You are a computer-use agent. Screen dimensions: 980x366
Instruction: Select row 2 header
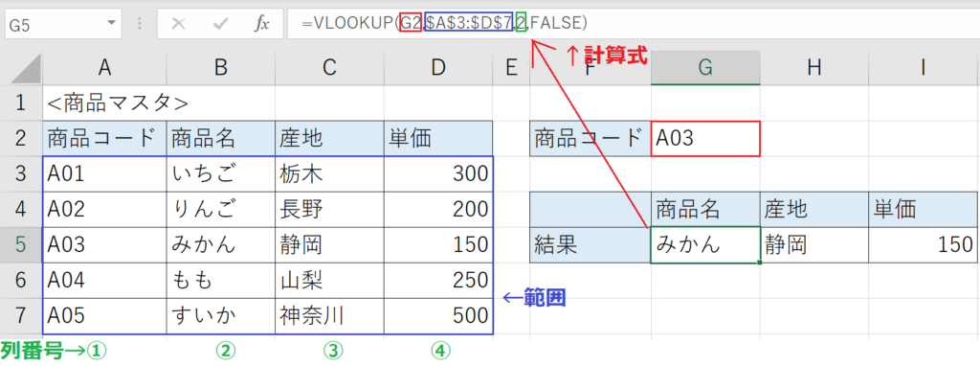(x=21, y=139)
